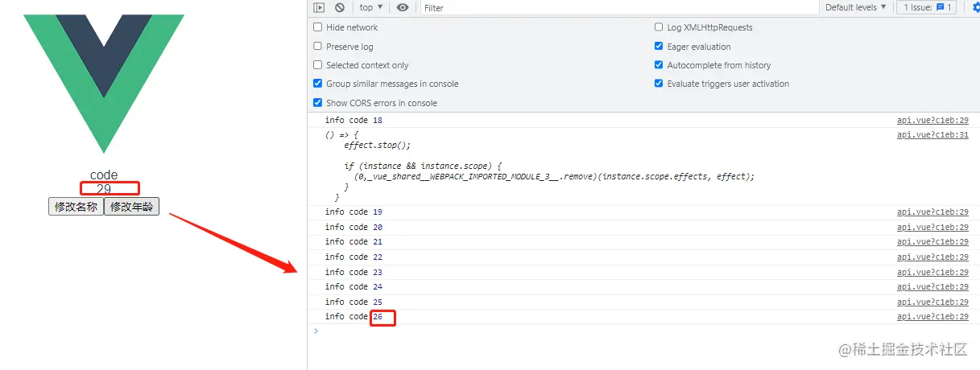Viewport: 980px width, 370px height.
Task: Uncheck Eager evaluation checkbox
Action: 660,47
